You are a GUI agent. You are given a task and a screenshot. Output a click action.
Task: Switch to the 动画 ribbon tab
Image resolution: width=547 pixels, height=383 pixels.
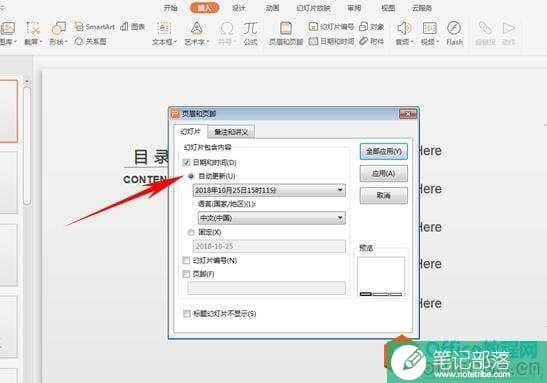(272, 8)
